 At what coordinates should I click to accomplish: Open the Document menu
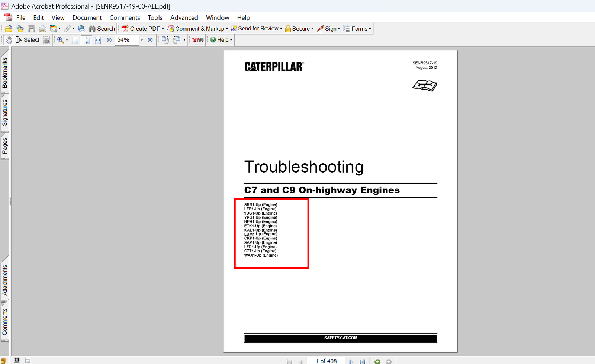87,17
